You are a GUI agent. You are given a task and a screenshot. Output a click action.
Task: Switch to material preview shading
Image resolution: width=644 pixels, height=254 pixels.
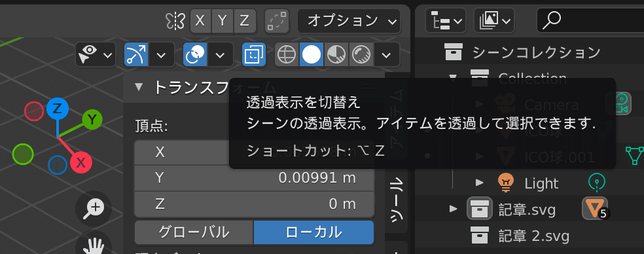pos(336,55)
